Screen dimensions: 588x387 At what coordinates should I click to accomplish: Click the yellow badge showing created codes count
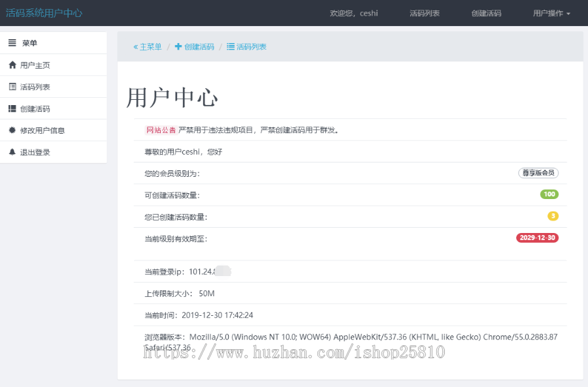pyautogui.click(x=552, y=215)
